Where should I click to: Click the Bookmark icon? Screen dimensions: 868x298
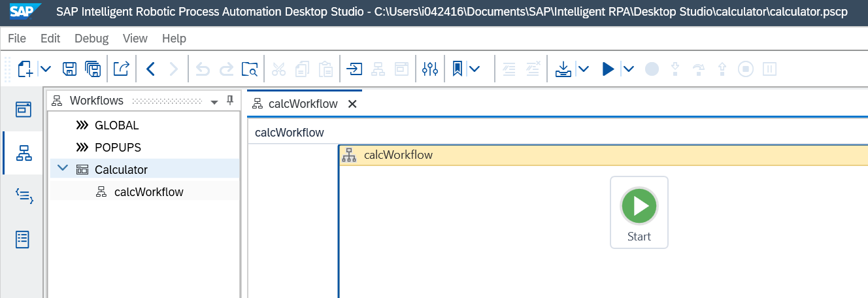point(458,69)
